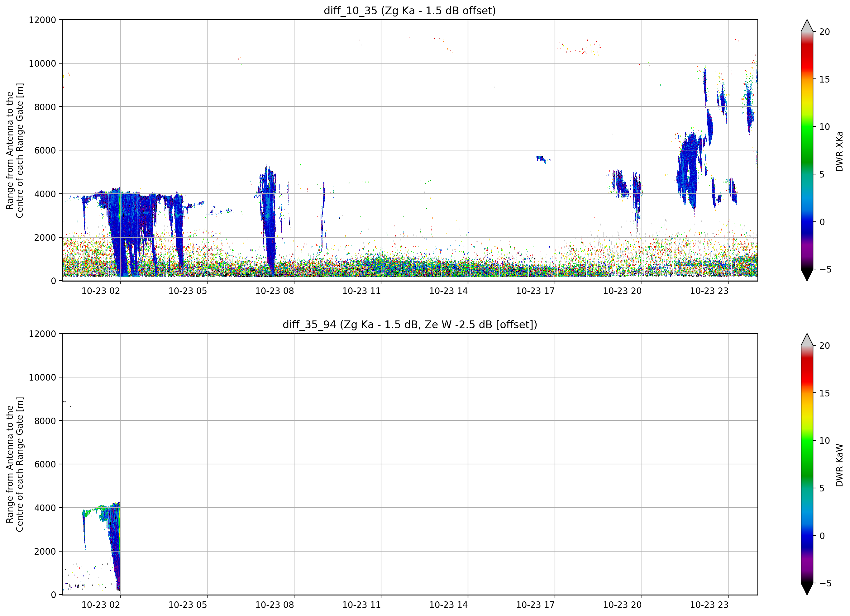Click "10-23 05" on the diff_10_35 time axis
Screen dimensions: 850x616
[188, 291]
